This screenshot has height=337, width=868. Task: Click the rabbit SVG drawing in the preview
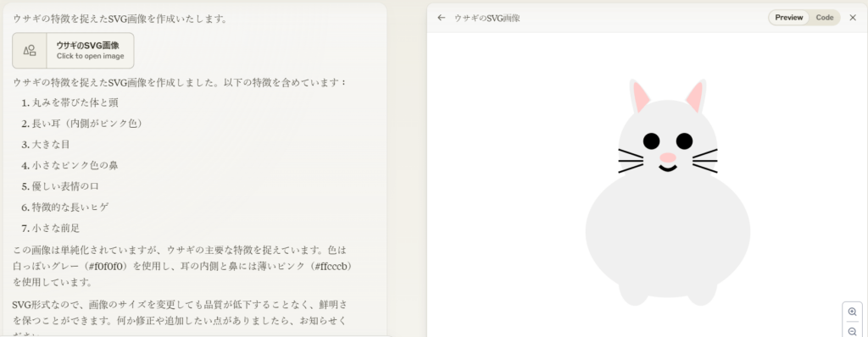(668, 192)
